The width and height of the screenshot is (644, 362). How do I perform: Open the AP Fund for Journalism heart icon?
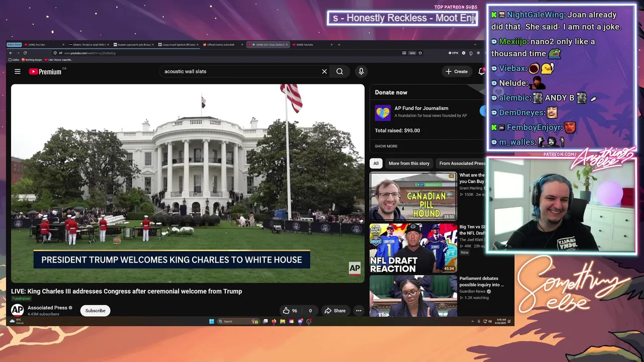click(x=383, y=113)
